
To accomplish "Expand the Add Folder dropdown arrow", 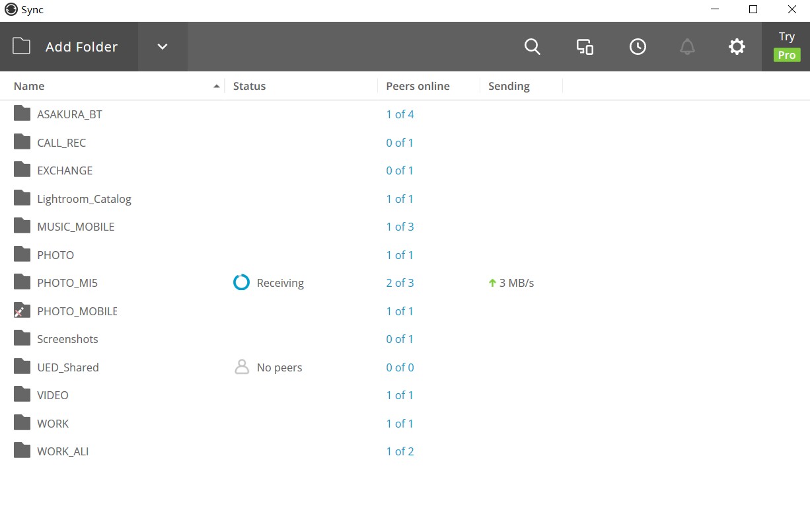I will coord(163,47).
